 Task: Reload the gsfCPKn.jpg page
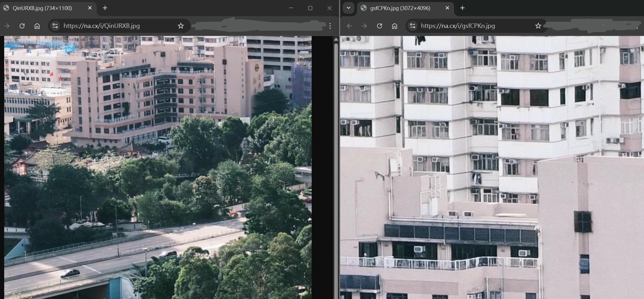[380, 26]
